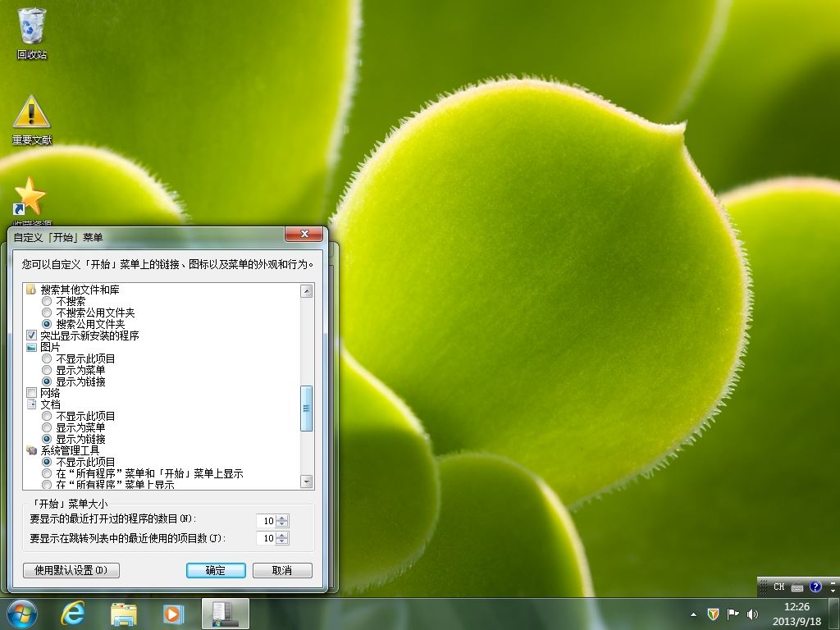The width and height of the screenshot is (840, 630).
Task: Open Windows Media Player from taskbar
Action: 173,614
